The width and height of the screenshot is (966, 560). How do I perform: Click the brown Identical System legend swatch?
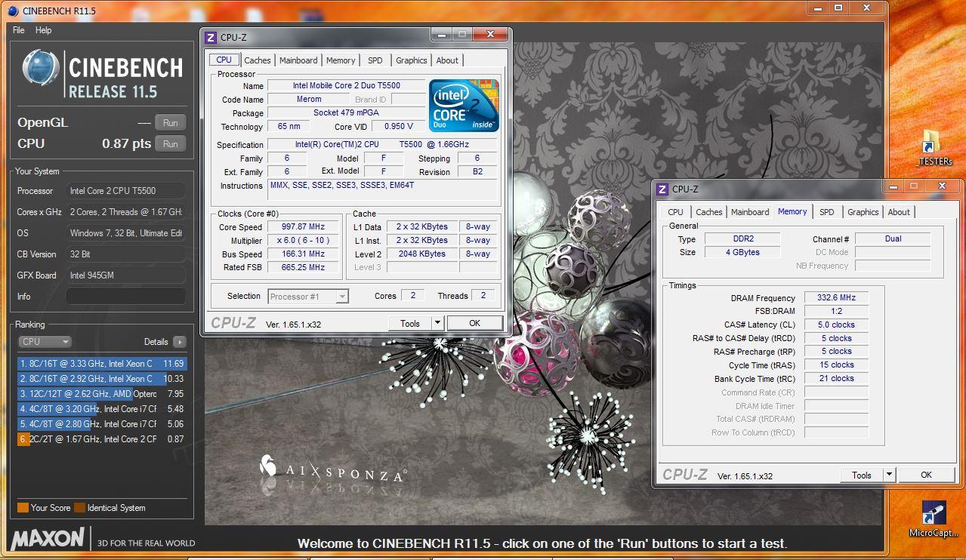coord(80,508)
